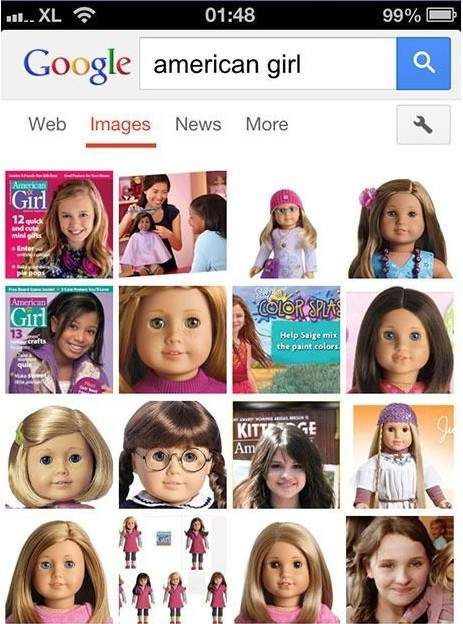
Task: Open blonde bob doll with green clip
Action: tap(59, 456)
